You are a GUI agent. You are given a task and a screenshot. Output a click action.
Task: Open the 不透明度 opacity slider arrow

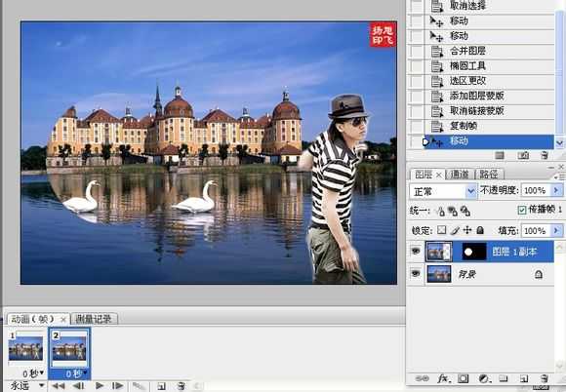(x=556, y=190)
